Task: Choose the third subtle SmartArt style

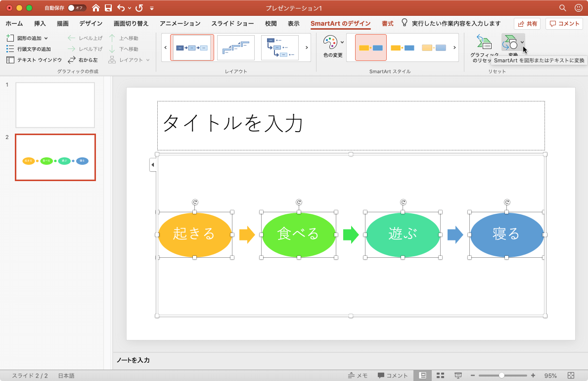Action: pos(434,48)
